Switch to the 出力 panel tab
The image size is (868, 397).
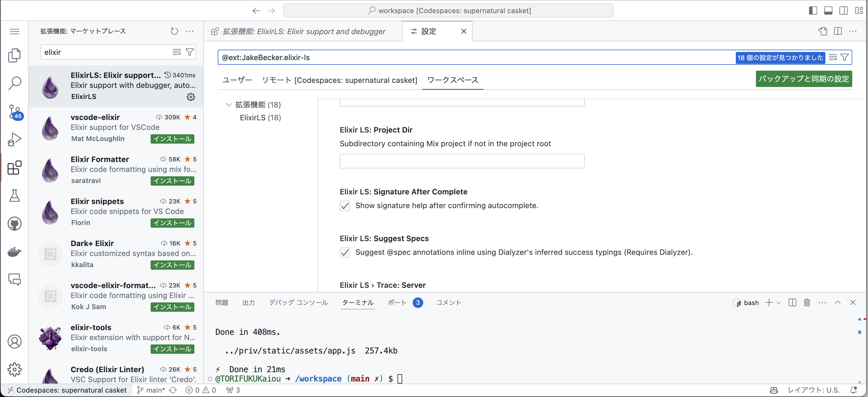(x=248, y=302)
